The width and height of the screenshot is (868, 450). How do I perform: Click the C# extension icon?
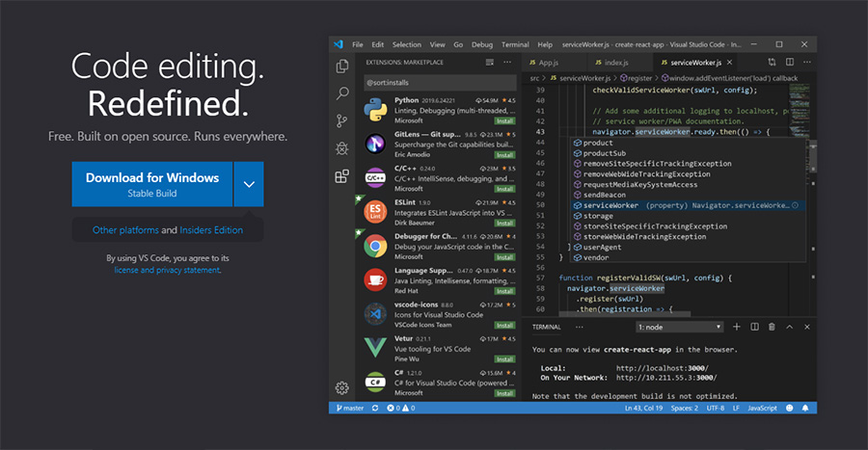[375, 382]
